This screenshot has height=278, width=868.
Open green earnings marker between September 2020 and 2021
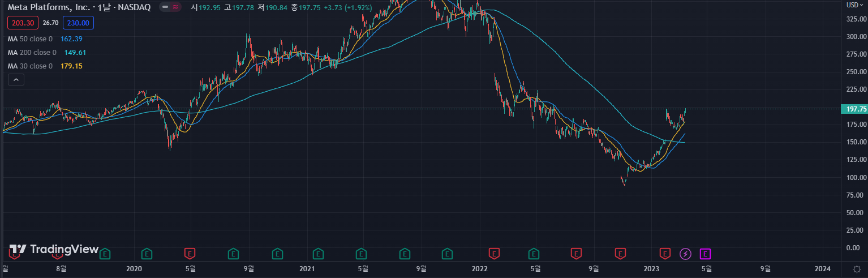point(277,253)
